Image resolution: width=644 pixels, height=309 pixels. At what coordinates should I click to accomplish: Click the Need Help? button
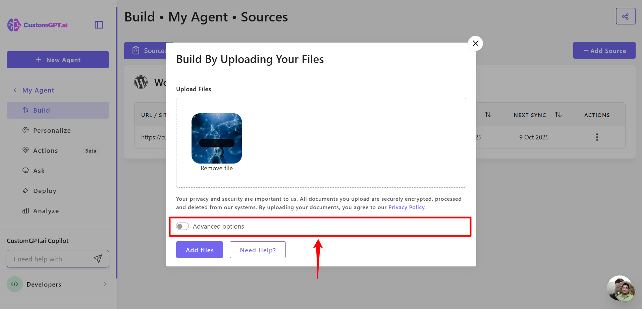pyautogui.click(x=258, y=250)
